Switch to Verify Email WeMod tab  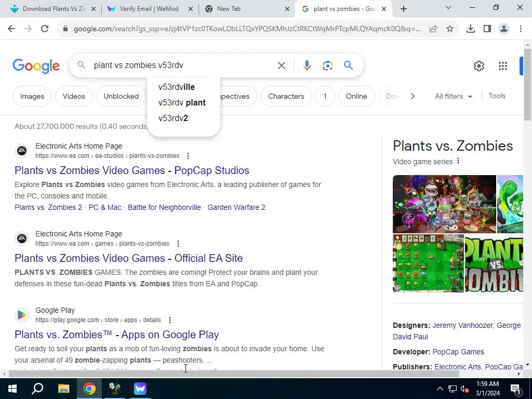click(149, 9)
